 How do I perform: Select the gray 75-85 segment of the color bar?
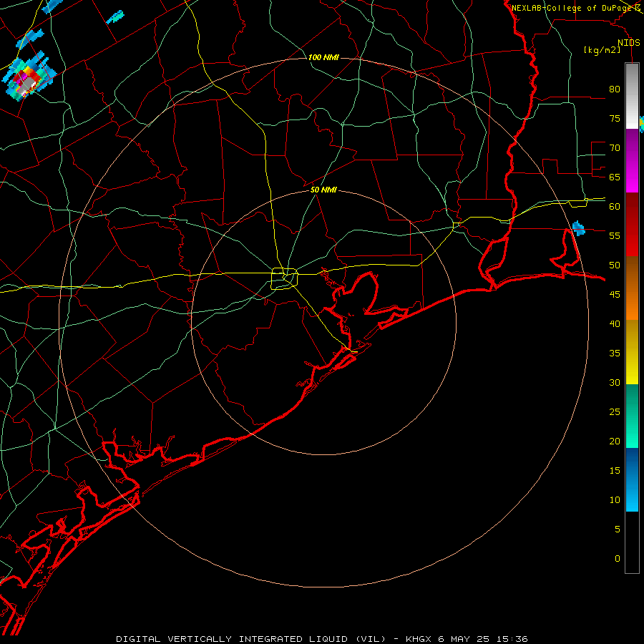tap(632, 96)
